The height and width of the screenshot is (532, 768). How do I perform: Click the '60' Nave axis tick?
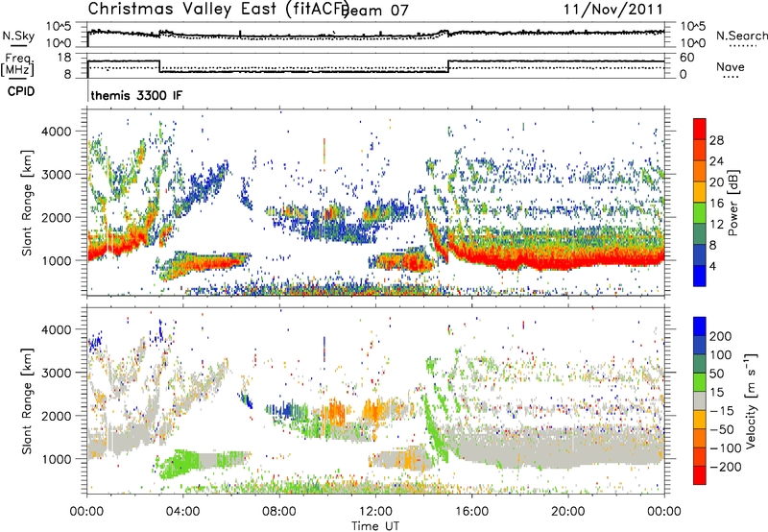(x=687, y=58)
